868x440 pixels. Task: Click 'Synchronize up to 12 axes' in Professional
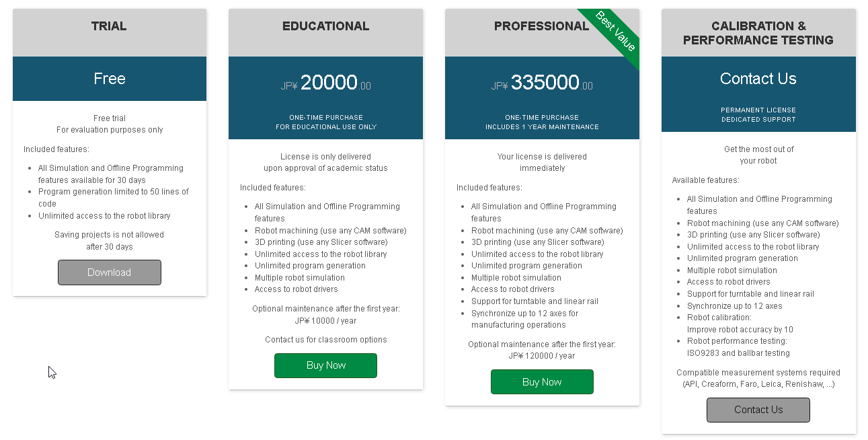pos(524,319)
